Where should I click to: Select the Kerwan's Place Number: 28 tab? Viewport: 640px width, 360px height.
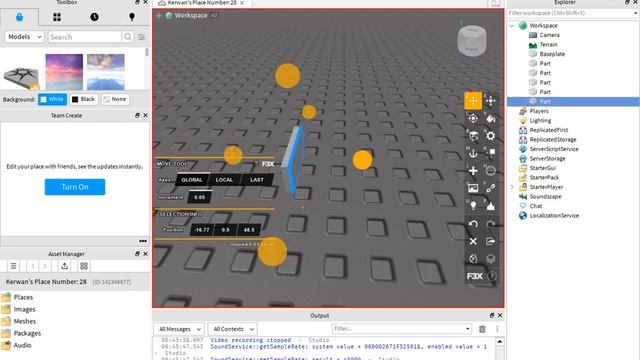[x=202, y=3]
